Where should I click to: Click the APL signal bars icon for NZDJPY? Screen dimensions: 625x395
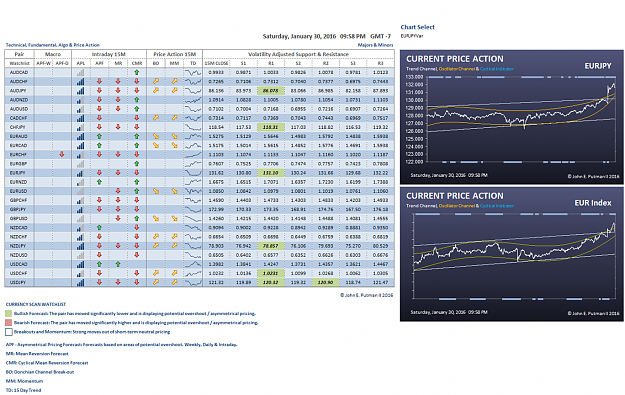click(81, 246)
